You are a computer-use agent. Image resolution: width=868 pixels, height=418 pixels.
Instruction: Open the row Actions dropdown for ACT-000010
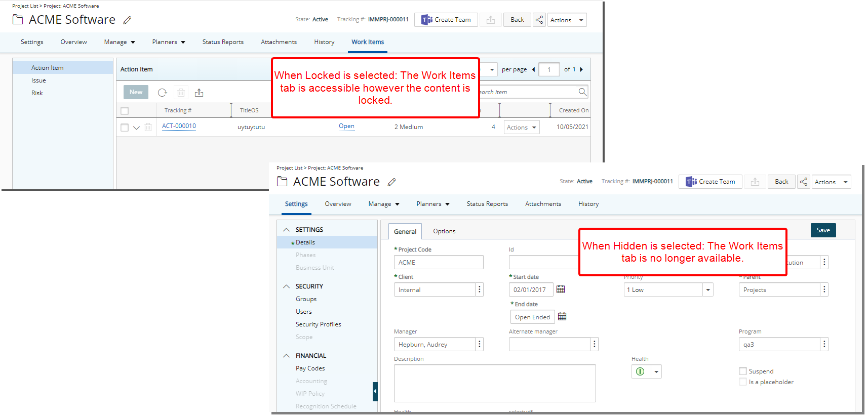tap(522, 127)
